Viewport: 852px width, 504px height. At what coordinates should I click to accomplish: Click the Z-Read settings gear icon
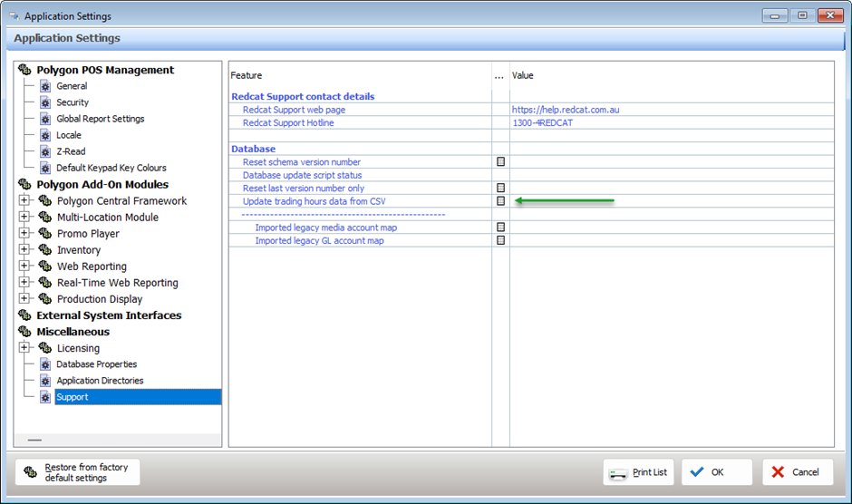click(45, 151)
